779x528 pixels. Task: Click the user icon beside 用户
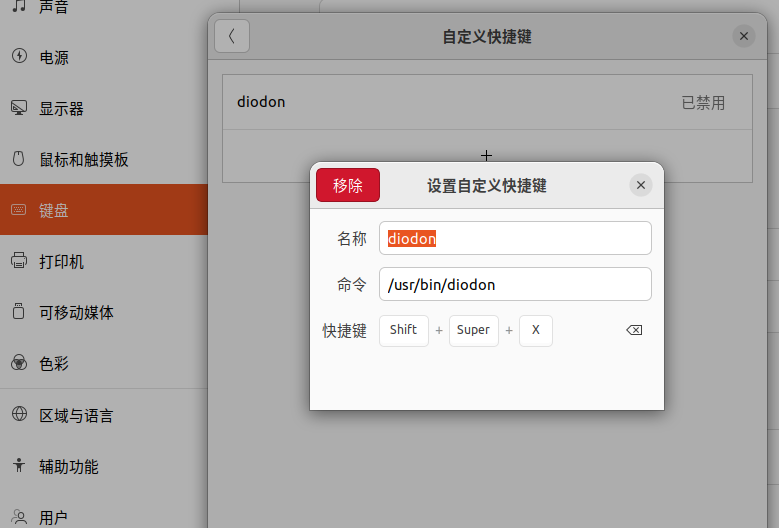point(19,517)
